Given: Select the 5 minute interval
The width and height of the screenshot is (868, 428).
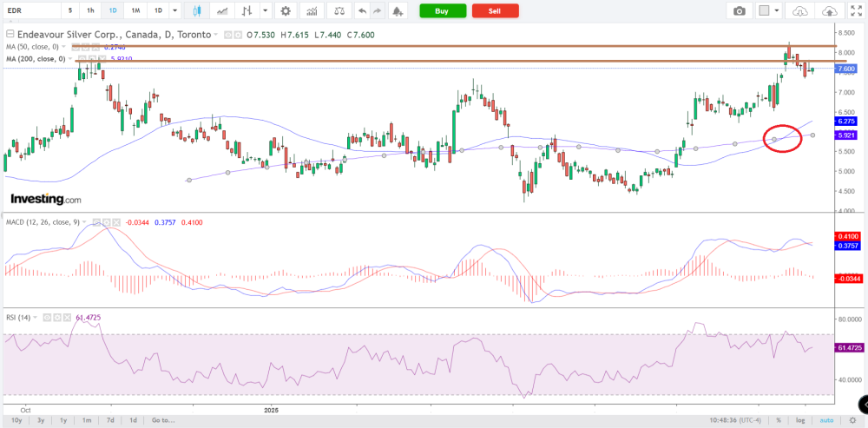Looking at the screenshot, I should 69,10.
